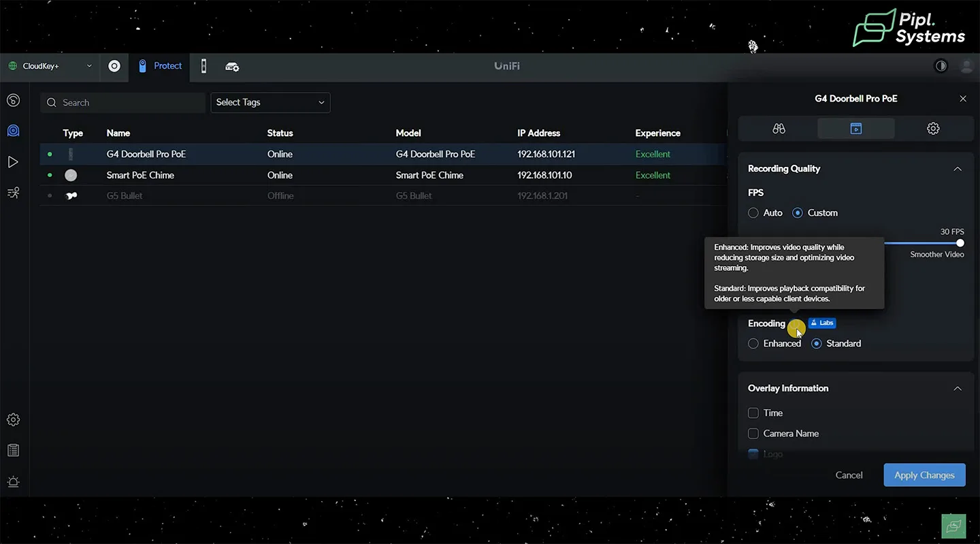Select the Smart PoE Chime row name
Viewport: 980px width, 544px height.
(140, 176)
